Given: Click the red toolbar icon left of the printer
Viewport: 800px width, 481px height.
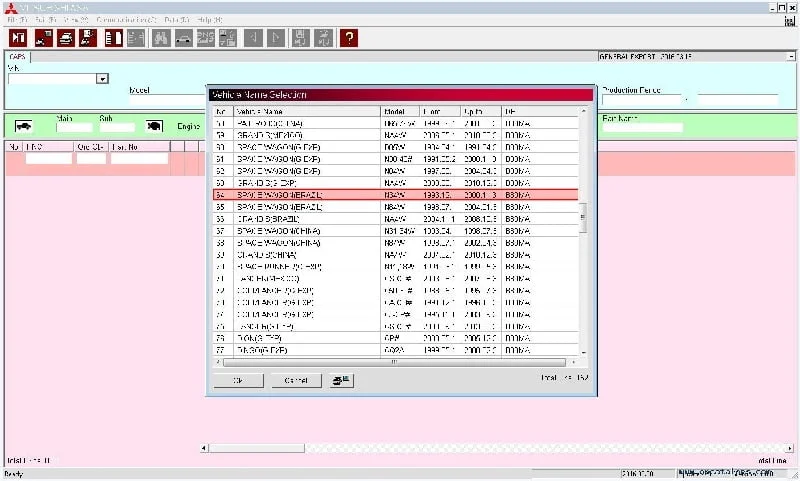Looking at the screenshot, I should [43, 38].
